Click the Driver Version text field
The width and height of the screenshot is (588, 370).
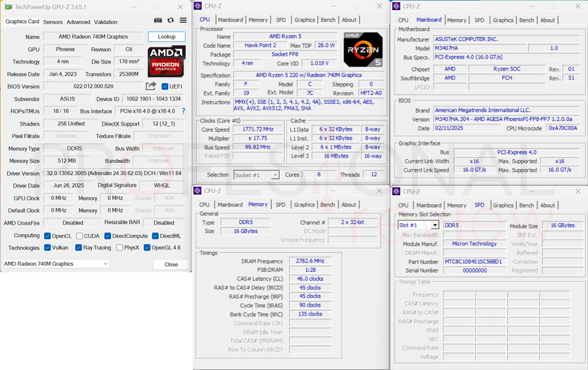pyautogui.click(x=114, y=173)
